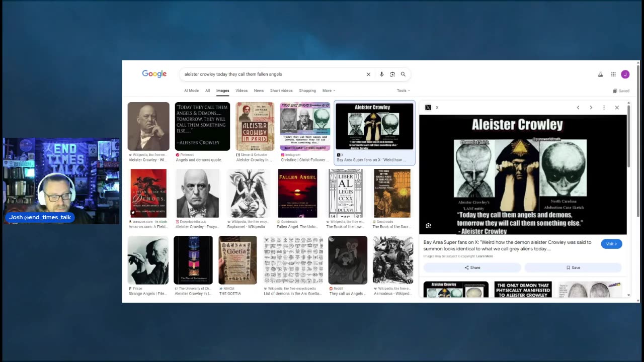The width and height of the screenshot is (644, 362).
Task: Open Reddit They call us Angels thumbnail
Action: 348,260
